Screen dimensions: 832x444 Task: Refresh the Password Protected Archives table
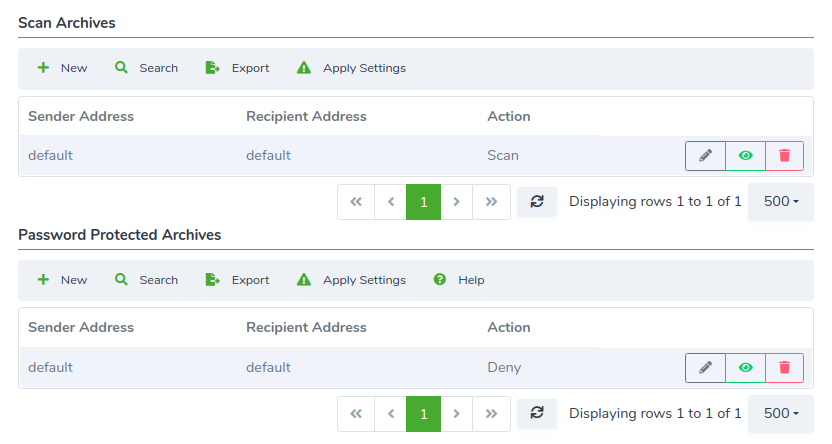[537, 413]
